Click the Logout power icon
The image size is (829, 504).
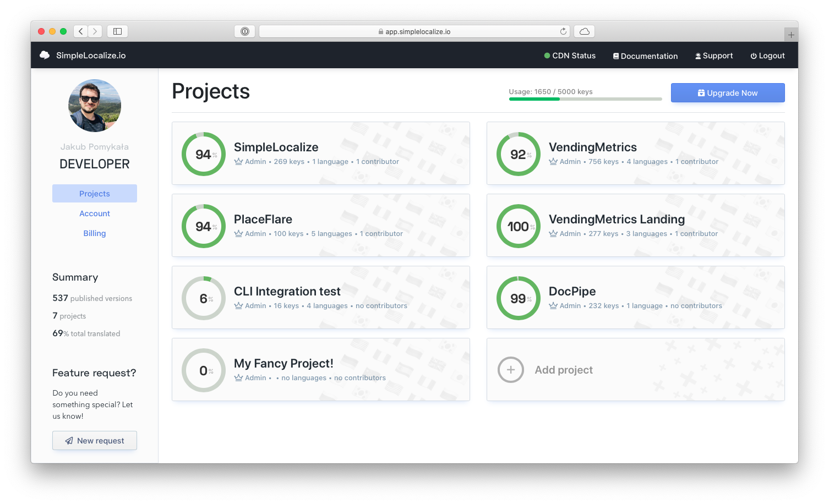tap(754, 56)
